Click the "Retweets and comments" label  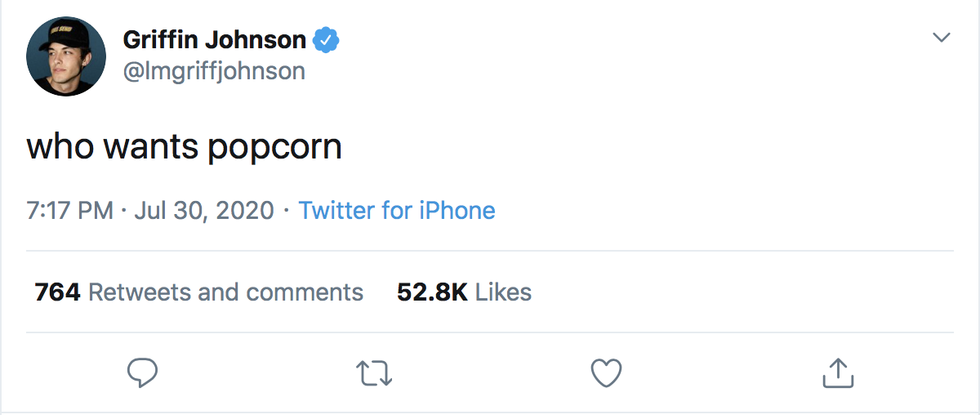(x=226, y=292)
